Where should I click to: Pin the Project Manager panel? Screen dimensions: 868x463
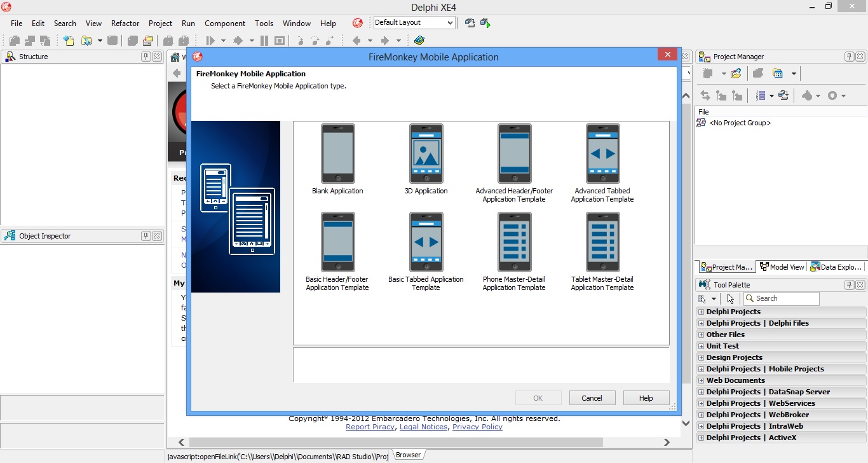tap(849, 57)
